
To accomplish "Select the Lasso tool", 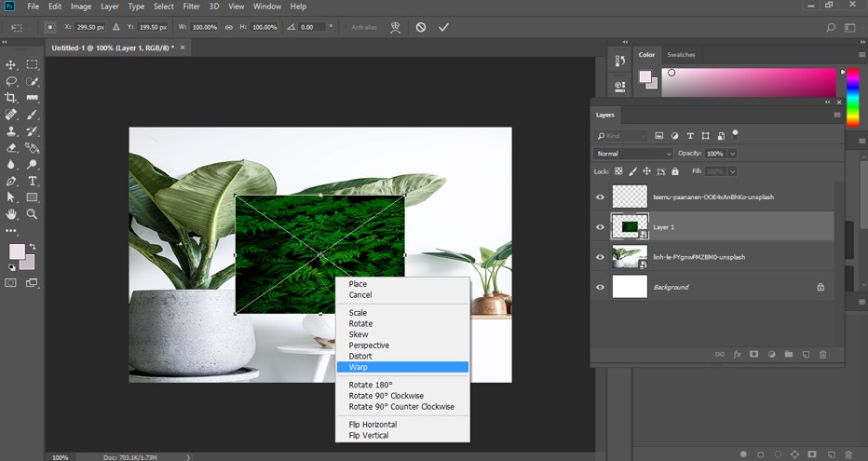I will (x=11, y=81).
